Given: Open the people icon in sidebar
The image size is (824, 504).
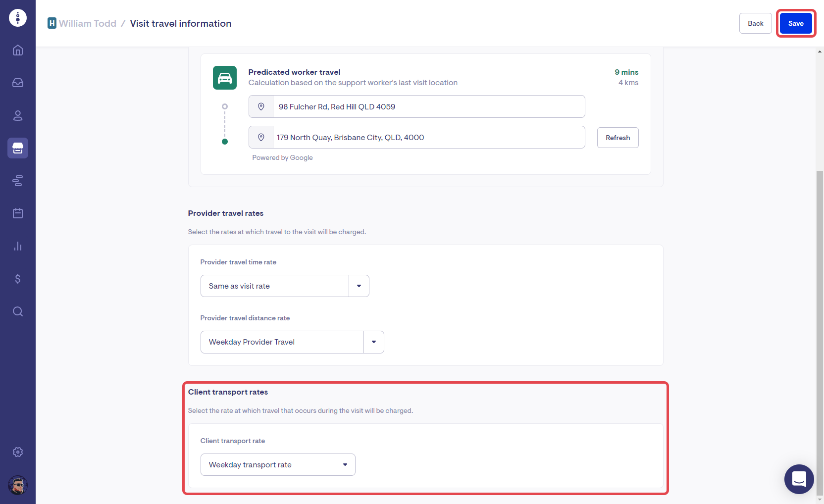Looking at the screenshot, I should tap(18, 115).
